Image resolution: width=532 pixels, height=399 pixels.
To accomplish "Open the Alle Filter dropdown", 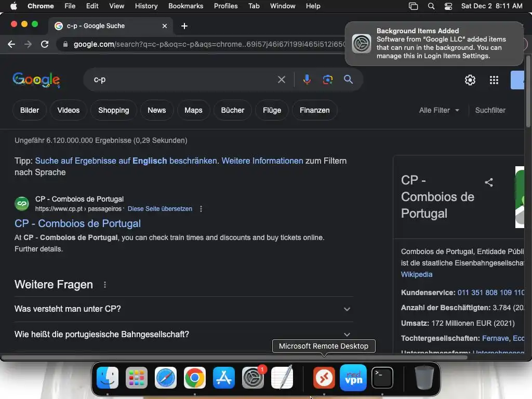I will [439, 110].
